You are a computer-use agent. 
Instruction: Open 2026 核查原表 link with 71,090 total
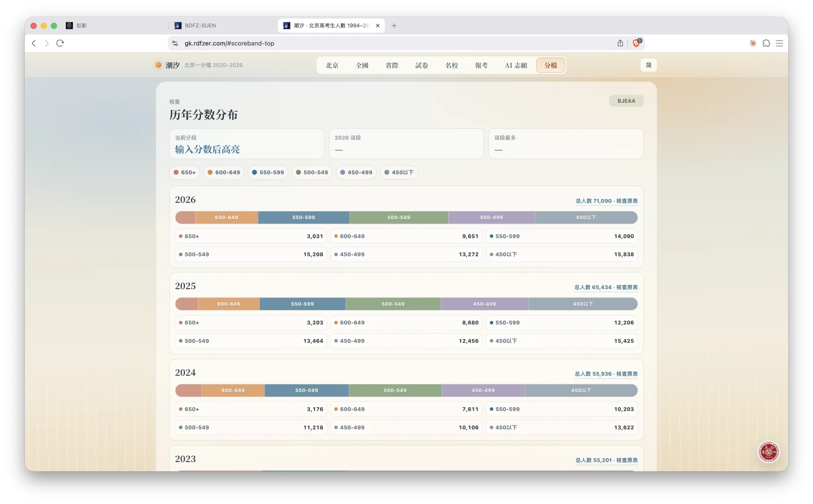point(606,201)
